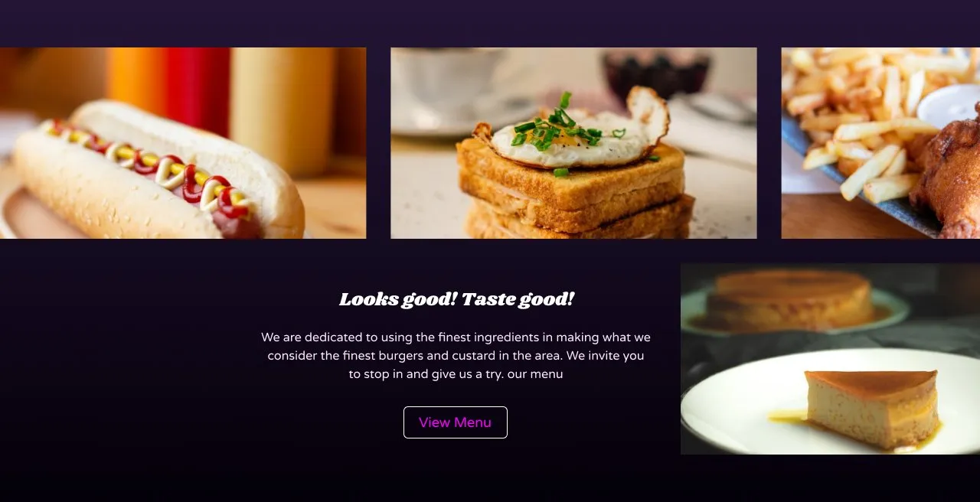
Task: Click the custard flan image
Action: click(830, 359)
